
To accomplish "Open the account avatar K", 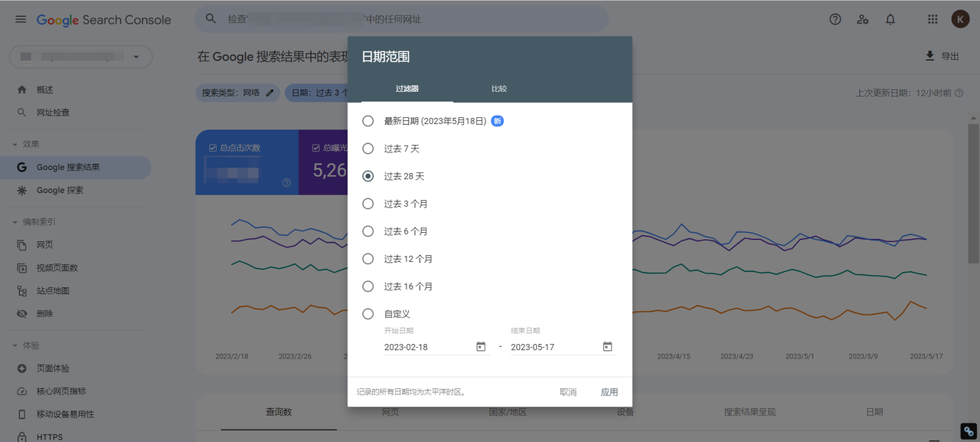I will point(960,19).
